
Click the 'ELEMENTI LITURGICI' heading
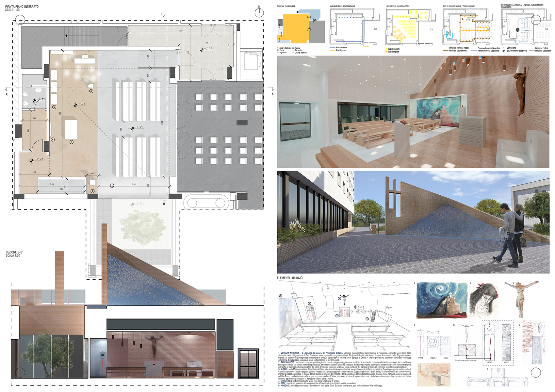290,278
